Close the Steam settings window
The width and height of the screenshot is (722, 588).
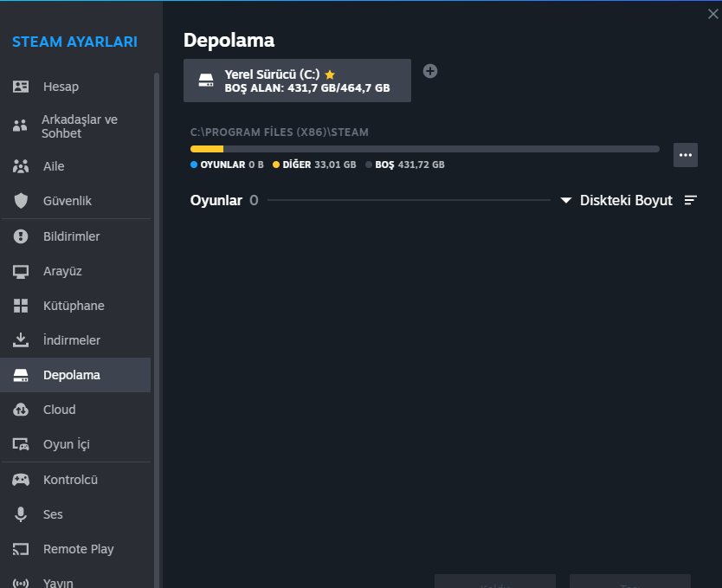pos(712,14)
